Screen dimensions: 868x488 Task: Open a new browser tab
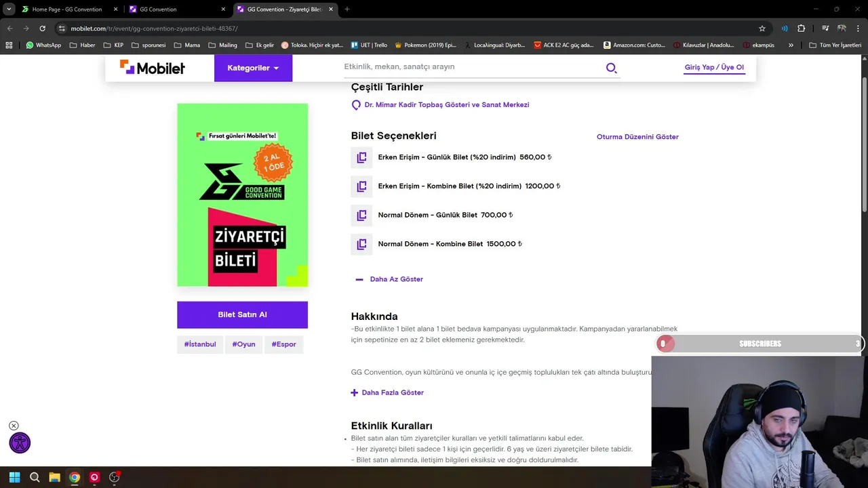[x=347, y=9]
